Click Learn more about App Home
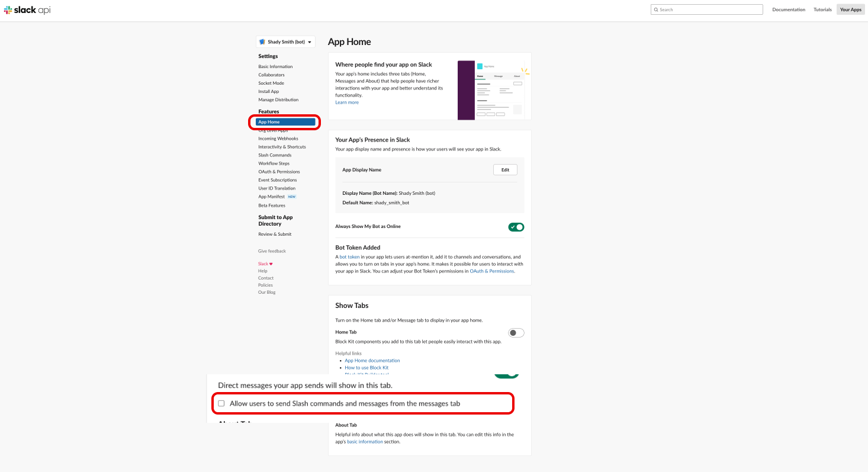 [x=347, y=102]
